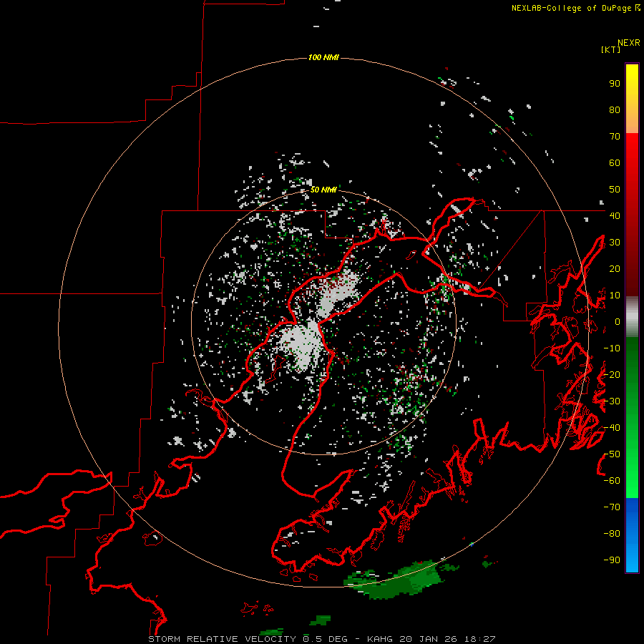Image resolution: width=644 pixels, height=644 pixels.
Task: Click the 18:27 timestamp in the caption
Action: [x=479, y=639]
